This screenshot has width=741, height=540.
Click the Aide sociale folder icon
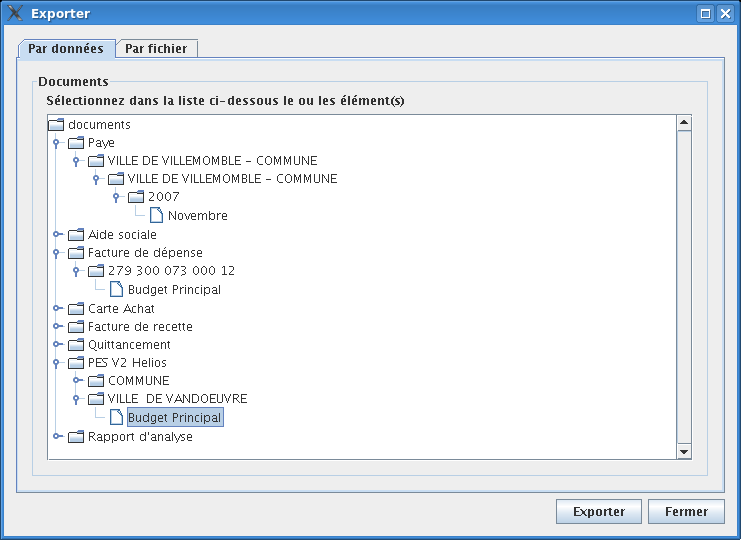pyautogui.click(x=76, y=235)
